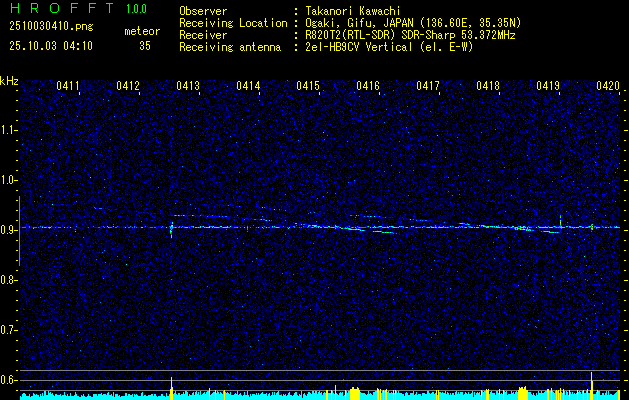Click the 25.10.03 04:10 date stamp

coord(50,46)
